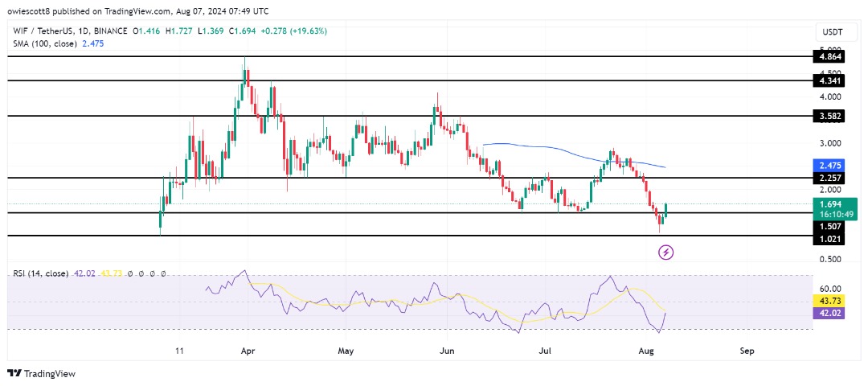Screen dimensions: 868x386
Task: Click the purple 42.02 RSI value tag
Action: (829, 312)
